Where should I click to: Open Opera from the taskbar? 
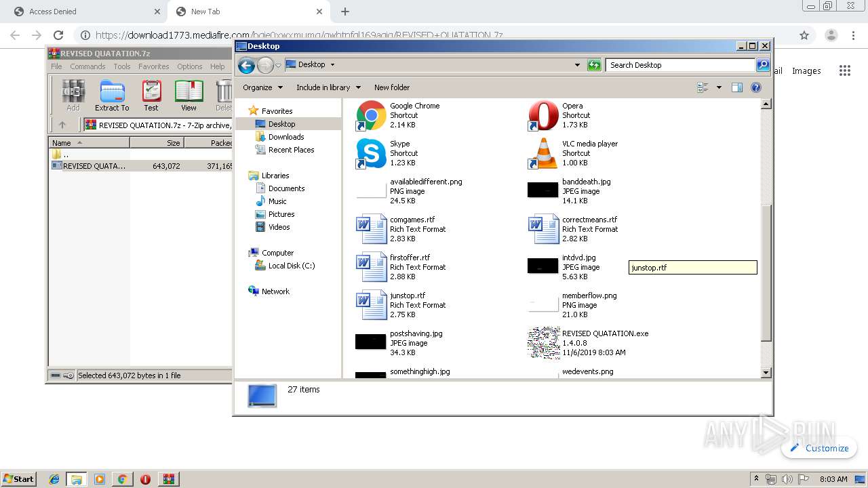(145, 479)
